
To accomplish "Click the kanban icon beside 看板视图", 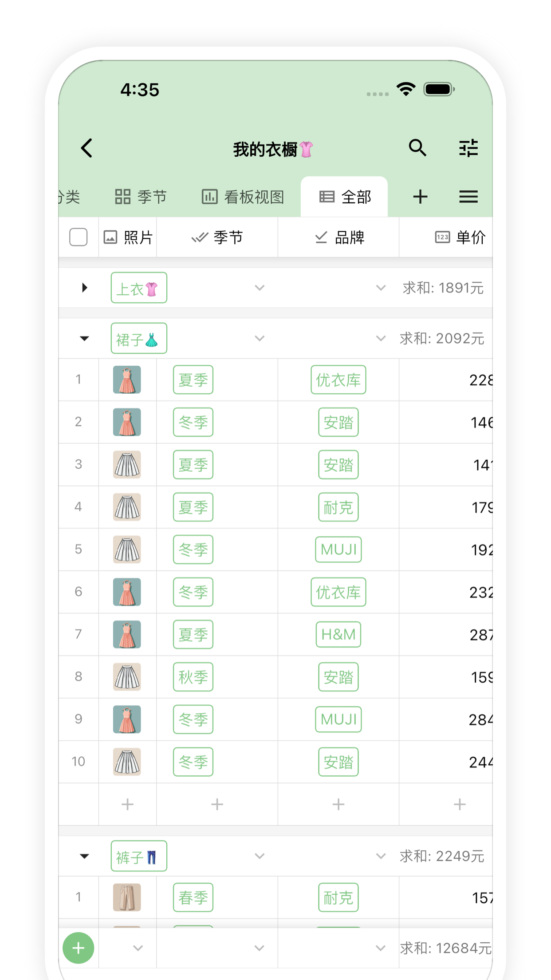I will coord(209,196).
